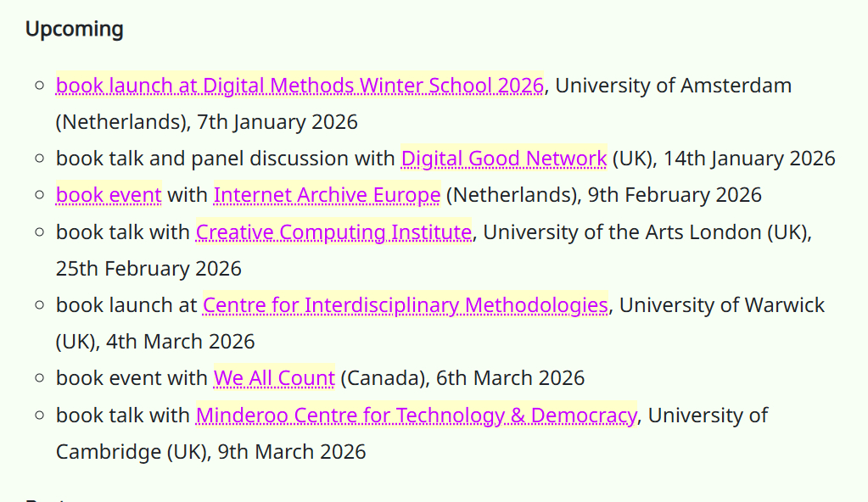Click the bullet beside the Digital Good Network entry
This screenshot has height=502, width=868.
click(39, 159)
